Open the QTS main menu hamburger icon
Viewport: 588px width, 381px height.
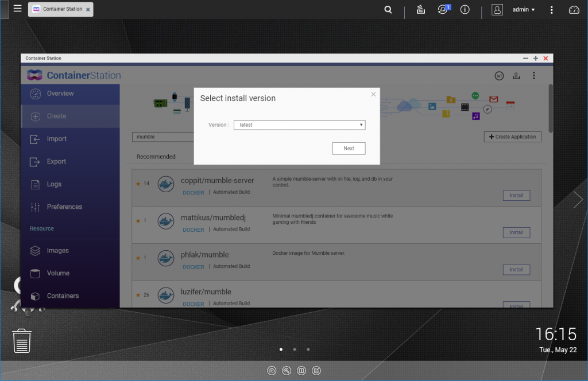(x=17, y=9)
